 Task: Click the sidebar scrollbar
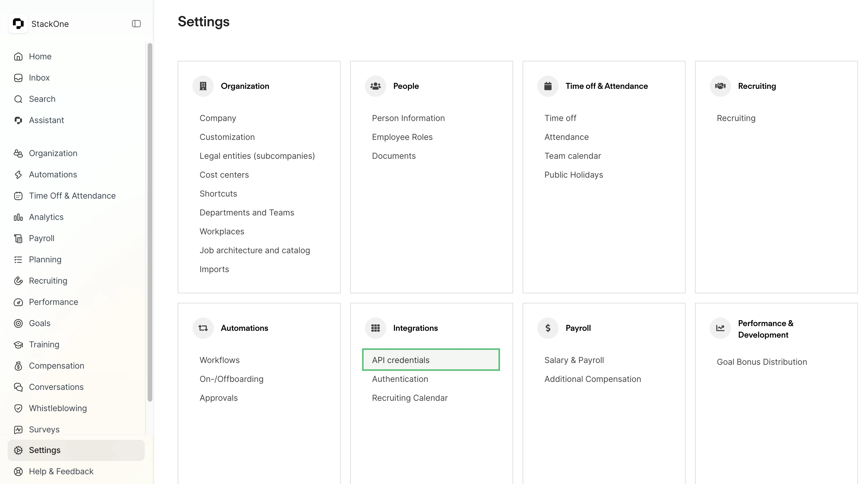150,222
